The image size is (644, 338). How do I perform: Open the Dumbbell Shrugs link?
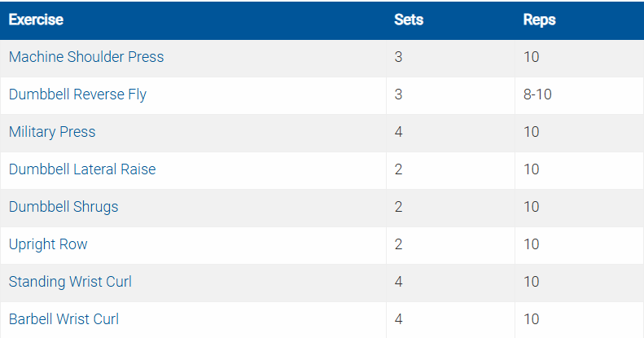pyautogui.click(x=64, y=207)
